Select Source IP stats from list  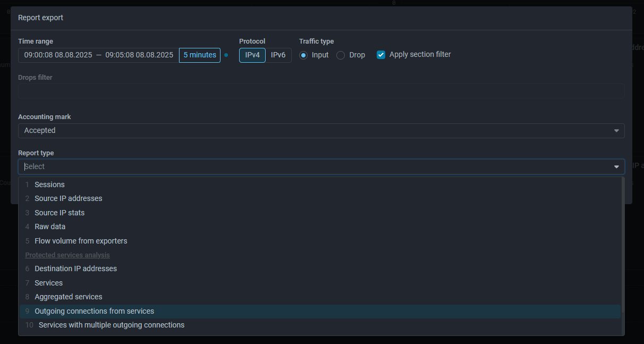pos(60,213)
